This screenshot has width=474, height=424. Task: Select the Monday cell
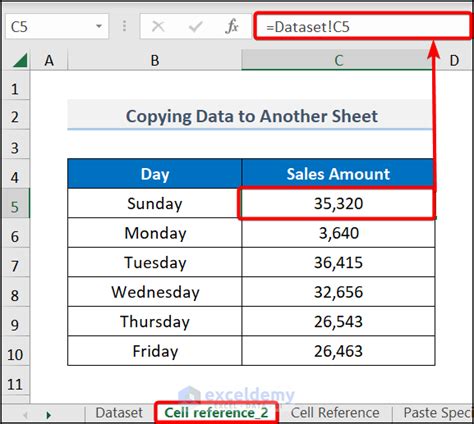tap(155, 233)
